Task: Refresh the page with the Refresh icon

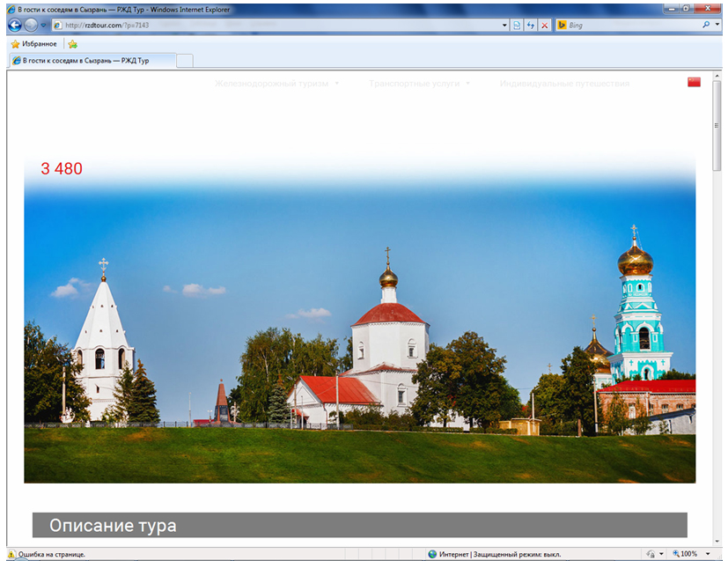Action: [x=530, y=26]
